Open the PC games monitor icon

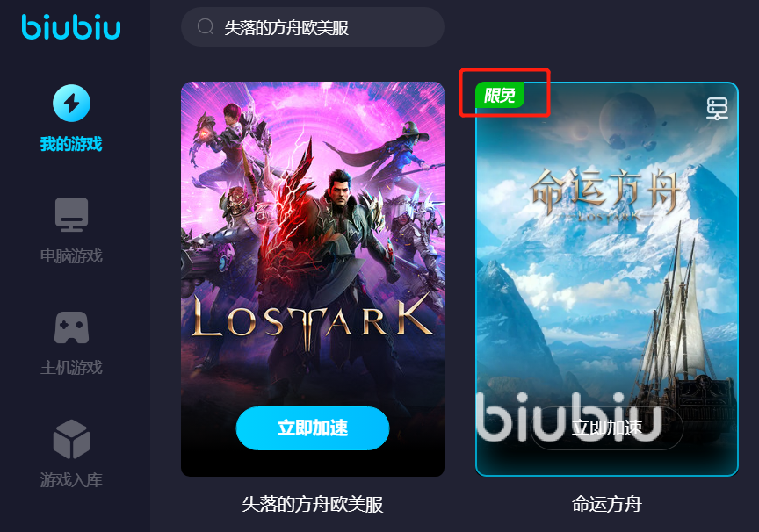tap(72, 215)
